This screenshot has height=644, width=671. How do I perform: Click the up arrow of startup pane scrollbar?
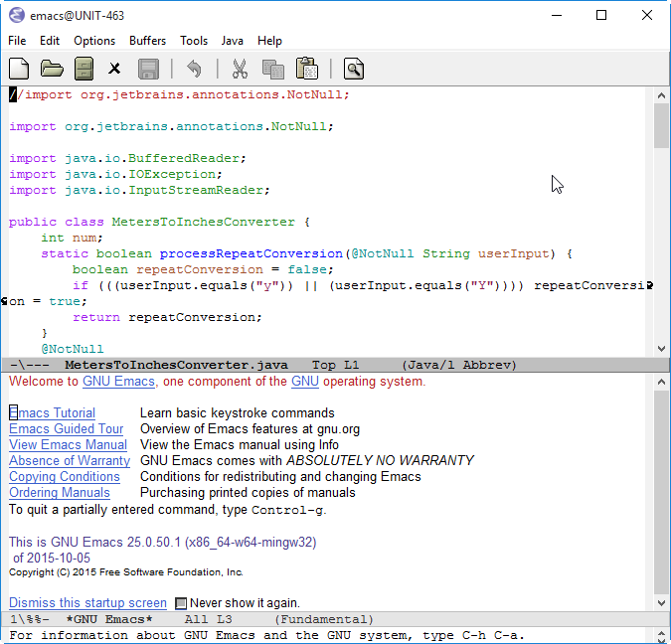[x=662, y=383]
